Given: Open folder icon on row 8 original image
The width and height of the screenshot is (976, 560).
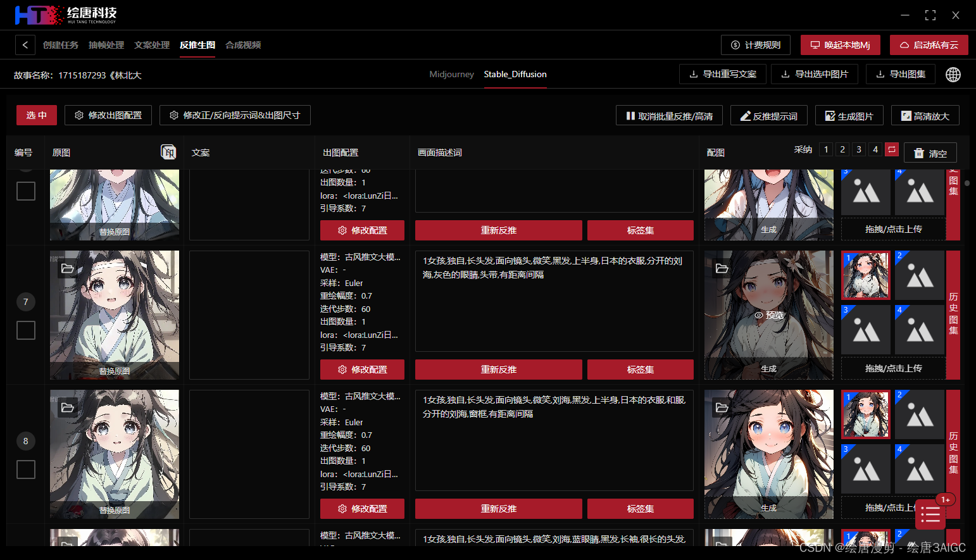Looking at the screenshot, I should [x=67, y=408].
